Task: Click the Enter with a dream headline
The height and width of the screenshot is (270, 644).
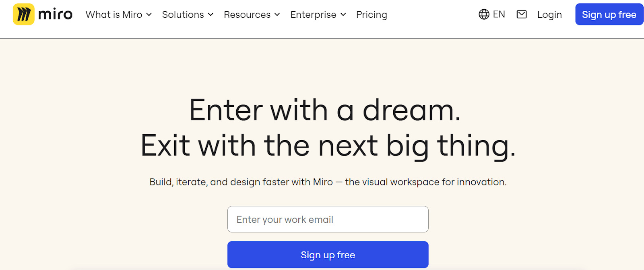Action: (x=325, y=110)
